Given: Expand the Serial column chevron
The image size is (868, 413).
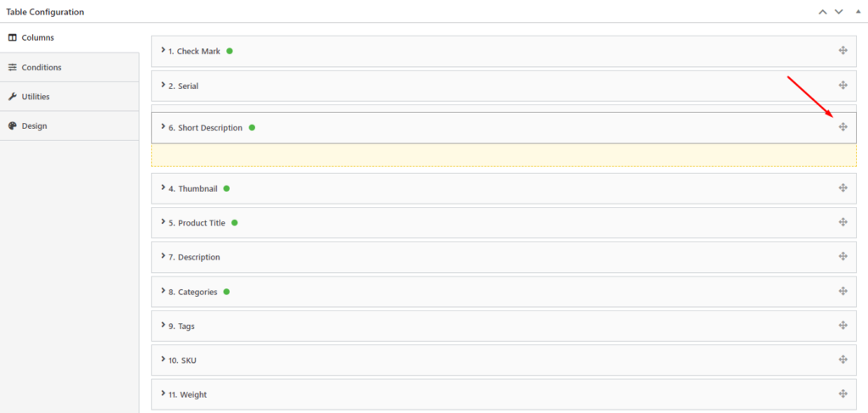Looking at the screenshot, I should (x=163, y=85).
